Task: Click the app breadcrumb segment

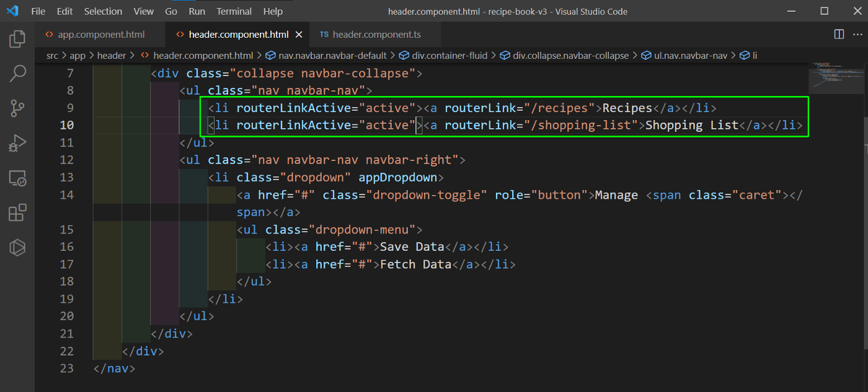Action: click(77, 56)
